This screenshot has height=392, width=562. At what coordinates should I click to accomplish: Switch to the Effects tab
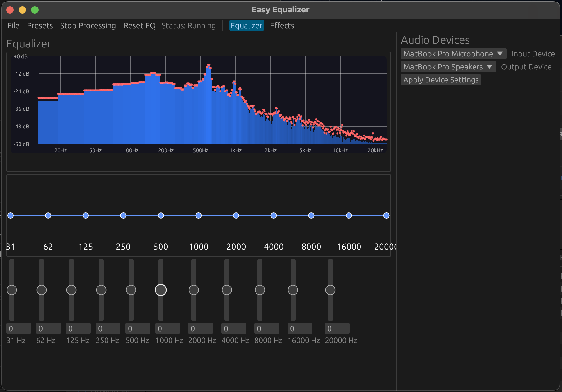(282, 26)
